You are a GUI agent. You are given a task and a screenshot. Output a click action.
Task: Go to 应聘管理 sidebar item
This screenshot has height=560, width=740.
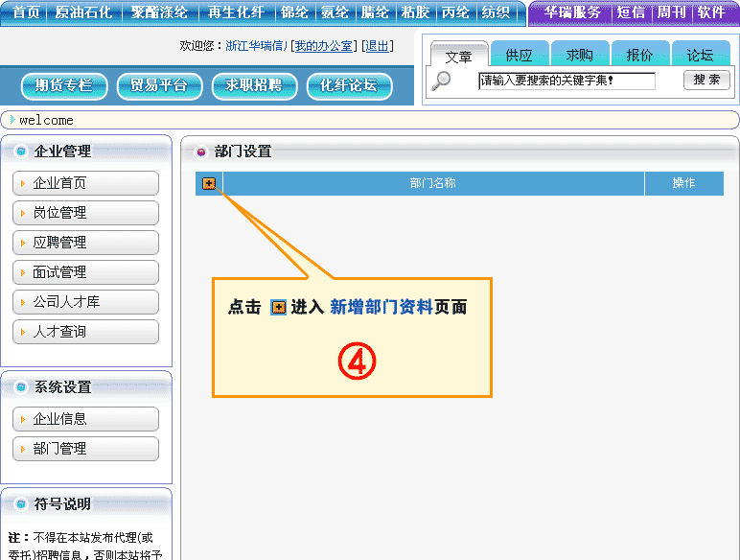85,243
